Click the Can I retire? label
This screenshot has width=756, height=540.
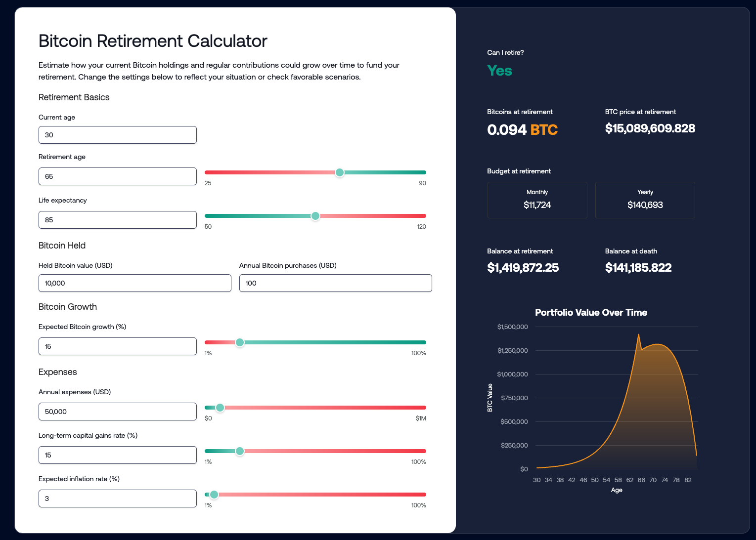[505, 52]
